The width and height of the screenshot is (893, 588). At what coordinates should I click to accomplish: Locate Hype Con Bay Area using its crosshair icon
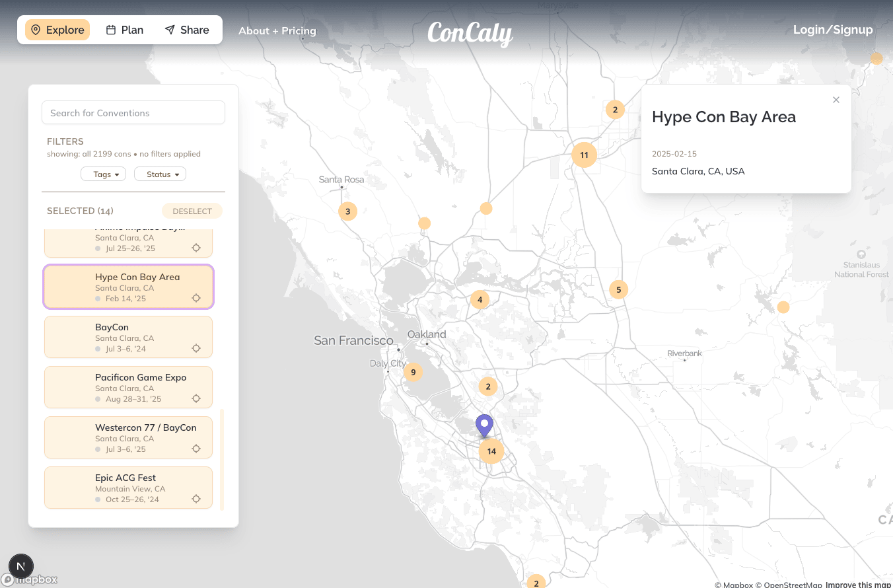196,298
